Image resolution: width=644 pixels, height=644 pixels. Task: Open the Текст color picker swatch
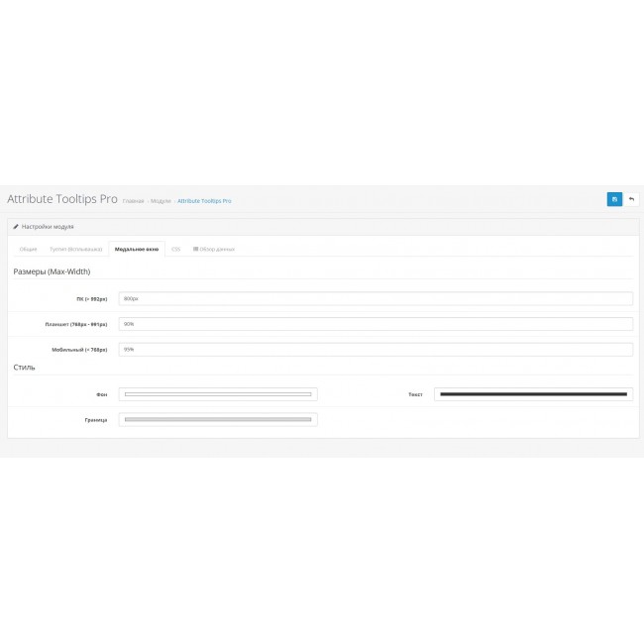(533, 394)
